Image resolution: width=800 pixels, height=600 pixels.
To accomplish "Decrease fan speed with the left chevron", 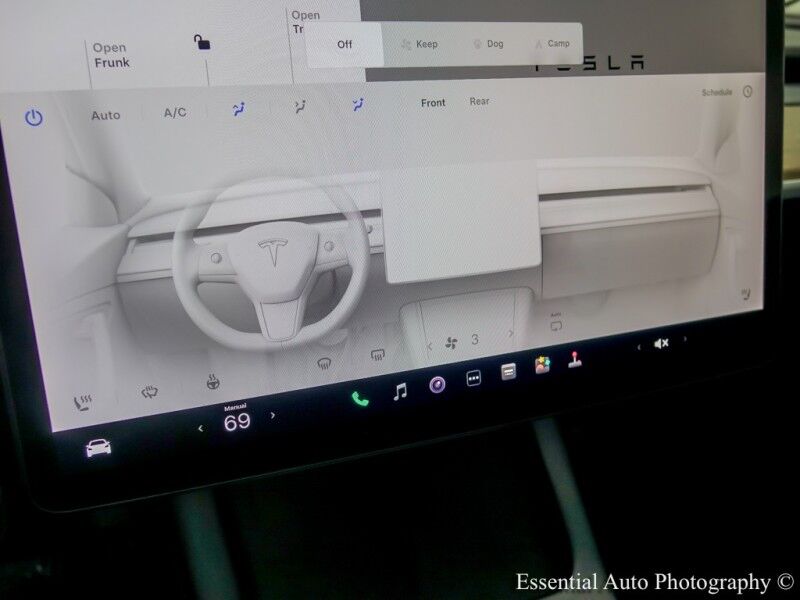I will [429, 346].
